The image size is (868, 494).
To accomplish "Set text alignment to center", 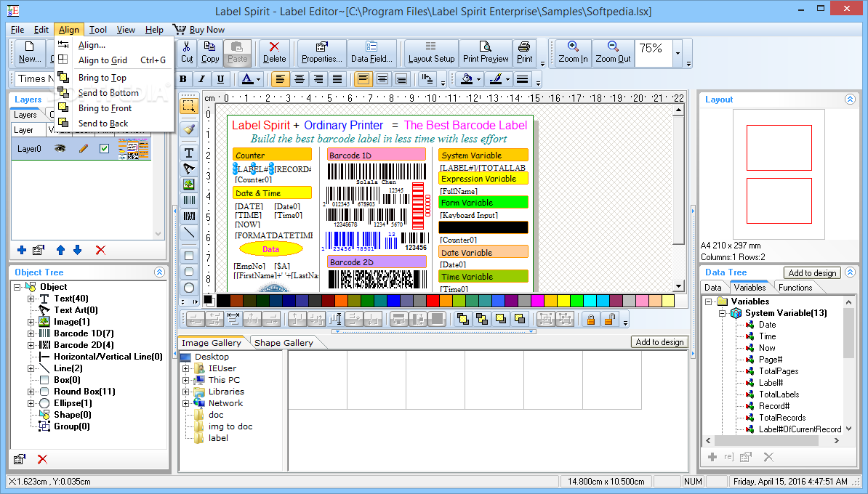I will (299, 79).
